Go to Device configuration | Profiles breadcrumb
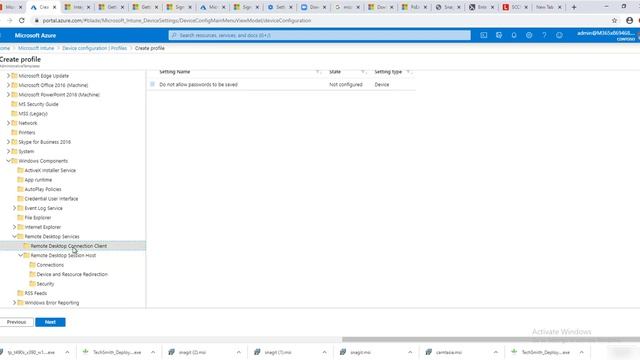640x360 pixels. [x=94, y=48]
